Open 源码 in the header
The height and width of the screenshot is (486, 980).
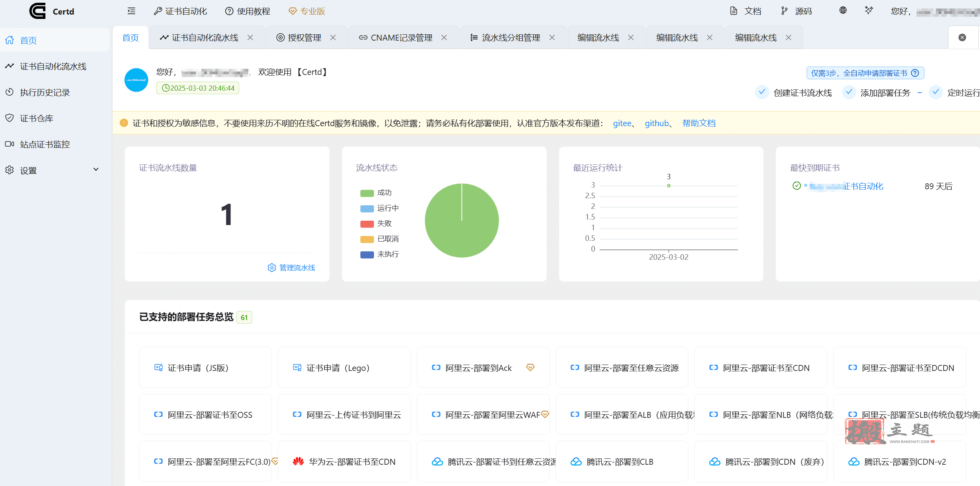[x=797, y=11]
